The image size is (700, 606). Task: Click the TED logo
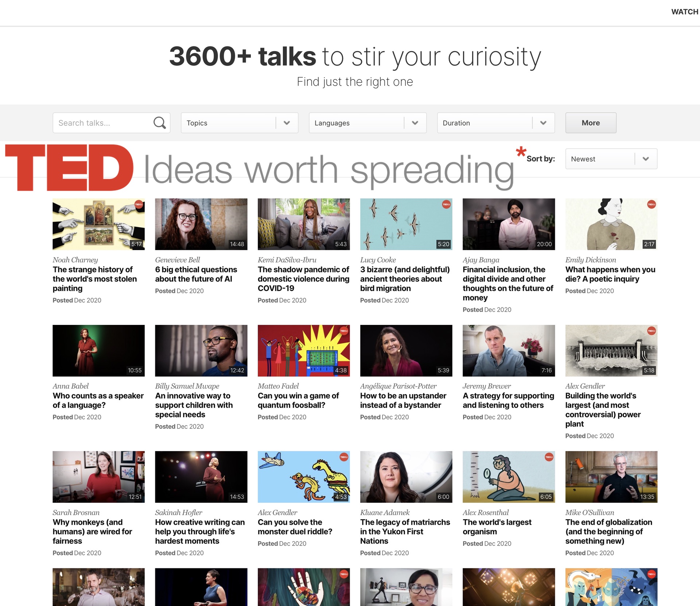(69, 168)
